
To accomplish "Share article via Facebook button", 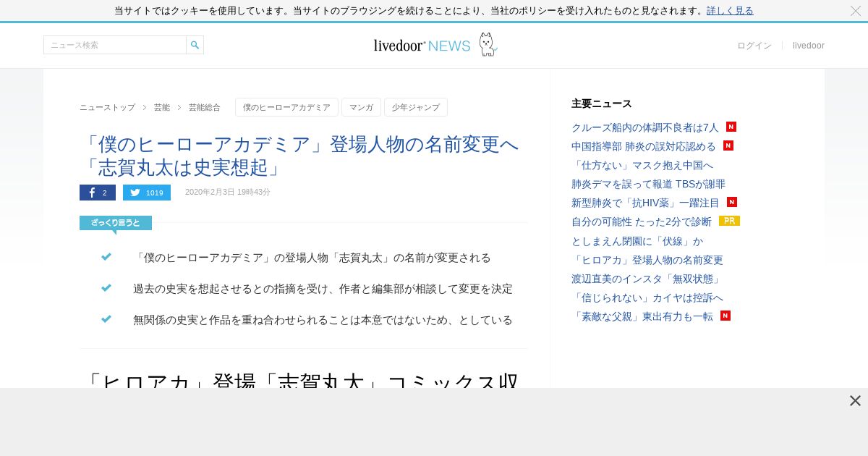I will click(x=98, y=193).
